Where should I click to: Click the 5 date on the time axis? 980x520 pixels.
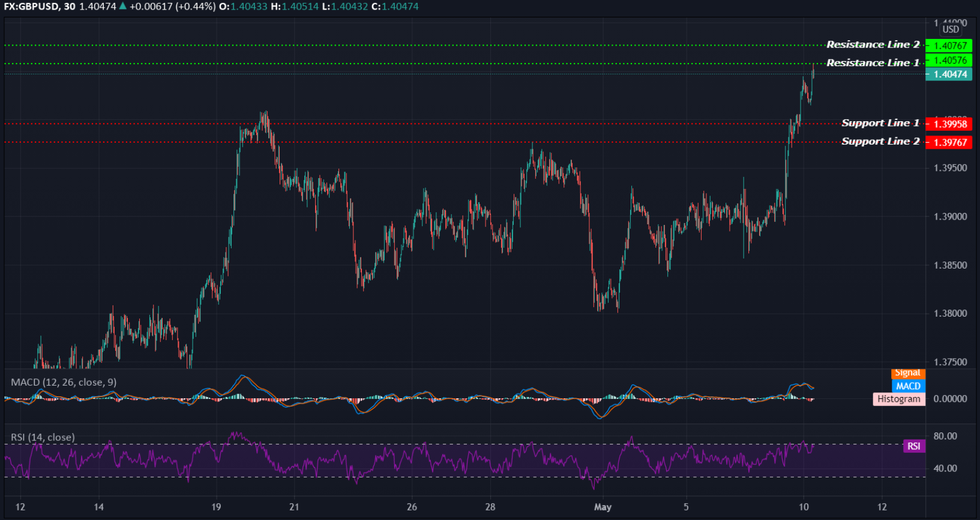(x=686, y=507)
